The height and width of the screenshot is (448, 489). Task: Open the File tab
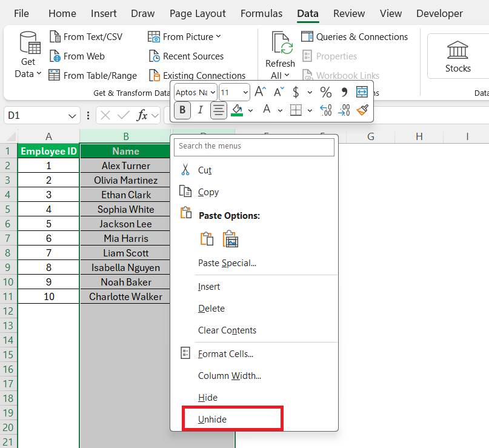coord(21,13)
